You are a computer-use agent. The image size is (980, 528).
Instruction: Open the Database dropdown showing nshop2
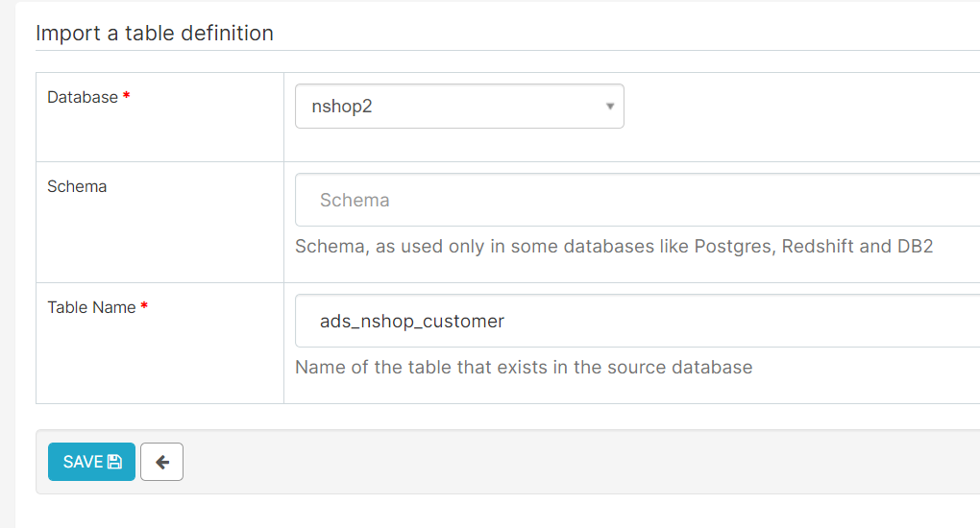point(459,107)
